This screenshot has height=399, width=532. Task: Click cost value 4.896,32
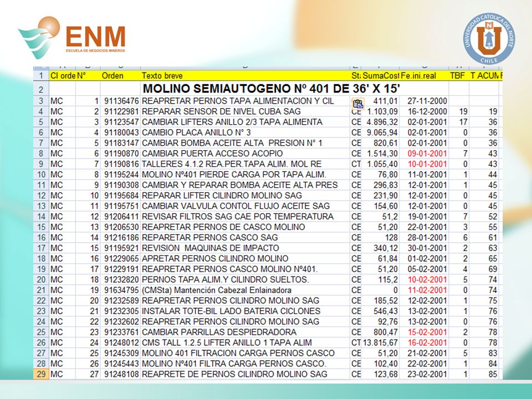(x=382, y=122)
